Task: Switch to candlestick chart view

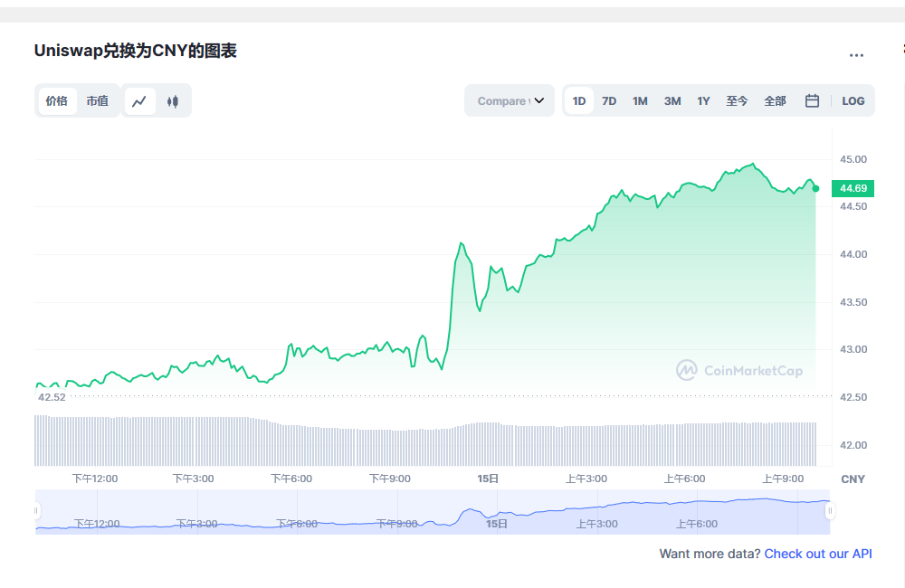Action: (x=173, y=101)
